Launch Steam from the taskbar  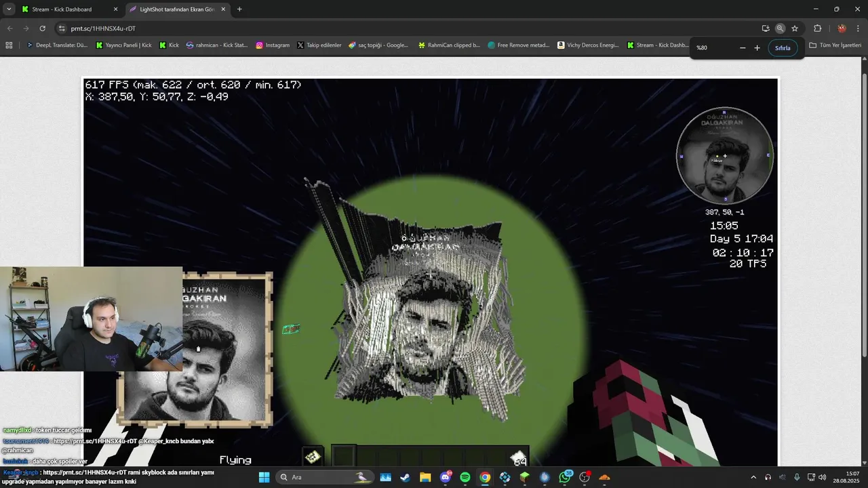pos(405,477)
